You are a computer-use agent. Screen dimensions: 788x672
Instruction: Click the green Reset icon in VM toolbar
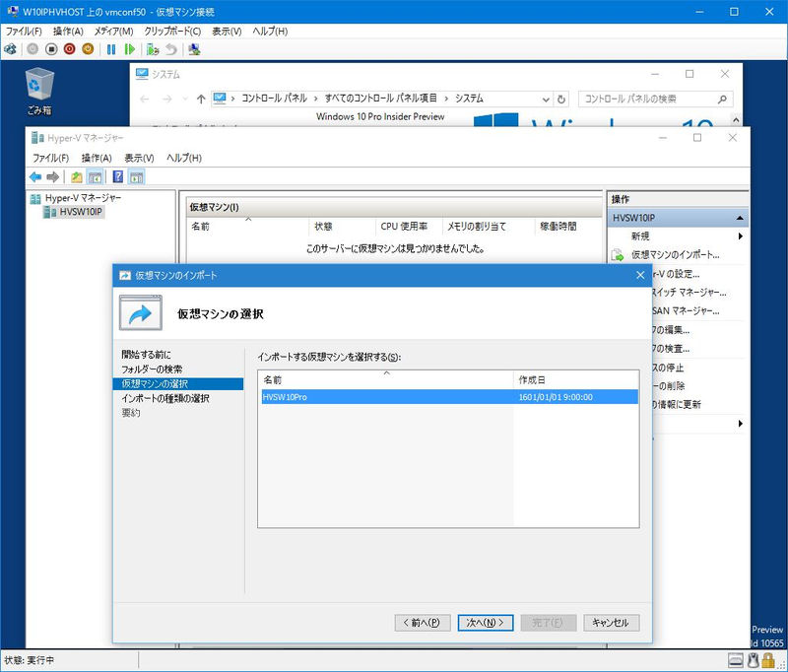tap(130, 49)
